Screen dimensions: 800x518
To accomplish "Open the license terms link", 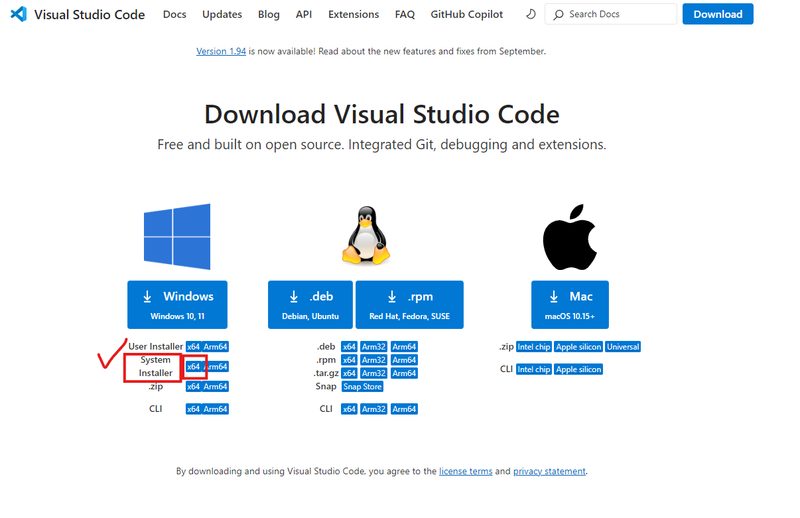I will 465,471.
